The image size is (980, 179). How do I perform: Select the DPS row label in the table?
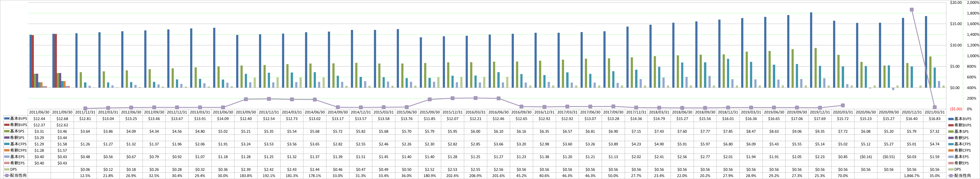pos(13,169)
